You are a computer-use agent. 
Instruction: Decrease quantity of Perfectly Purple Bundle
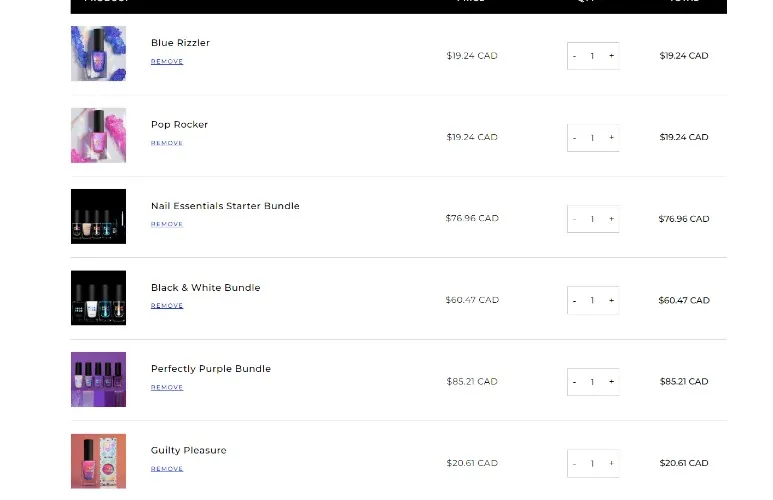[x=574, y=381]
